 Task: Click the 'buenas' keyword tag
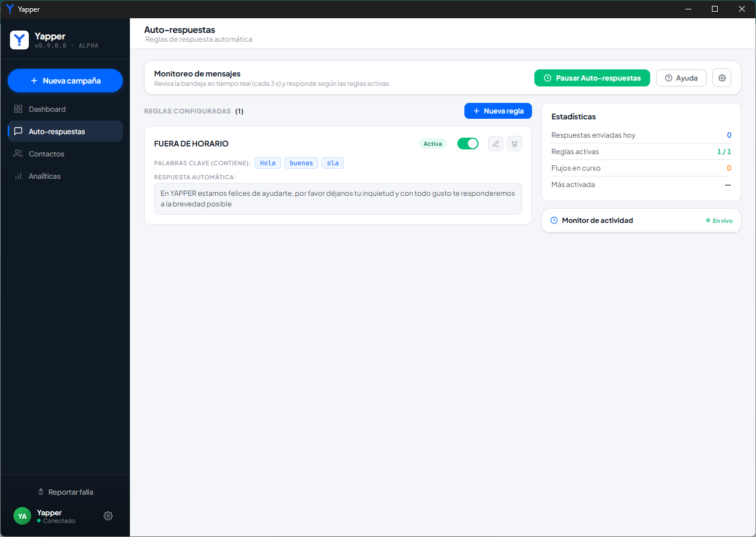(302, 163)
